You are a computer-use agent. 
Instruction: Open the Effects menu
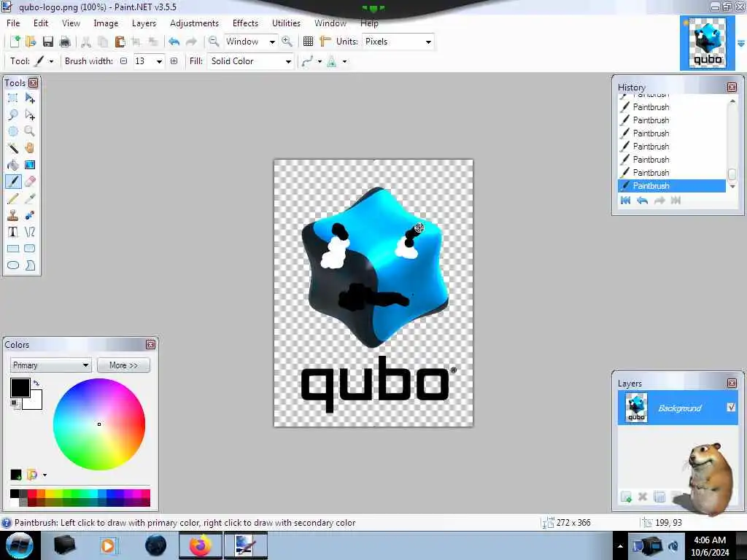click(x=245, y=23)
